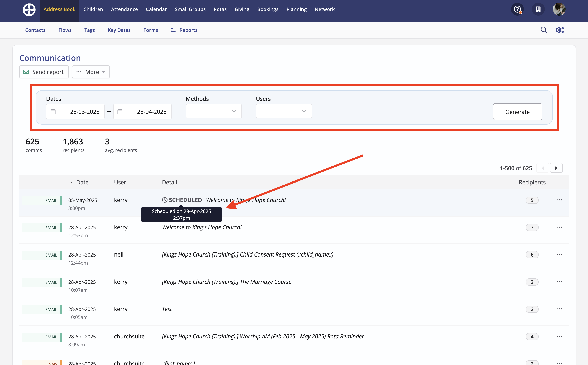Open module settings cogs icon

560,30
